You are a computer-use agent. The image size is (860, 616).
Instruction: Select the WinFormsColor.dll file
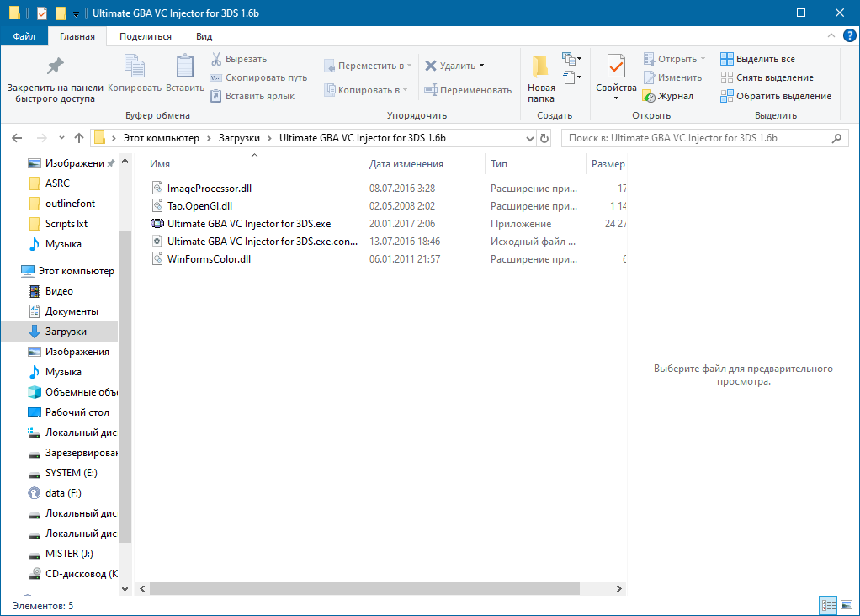click(209, 258)
